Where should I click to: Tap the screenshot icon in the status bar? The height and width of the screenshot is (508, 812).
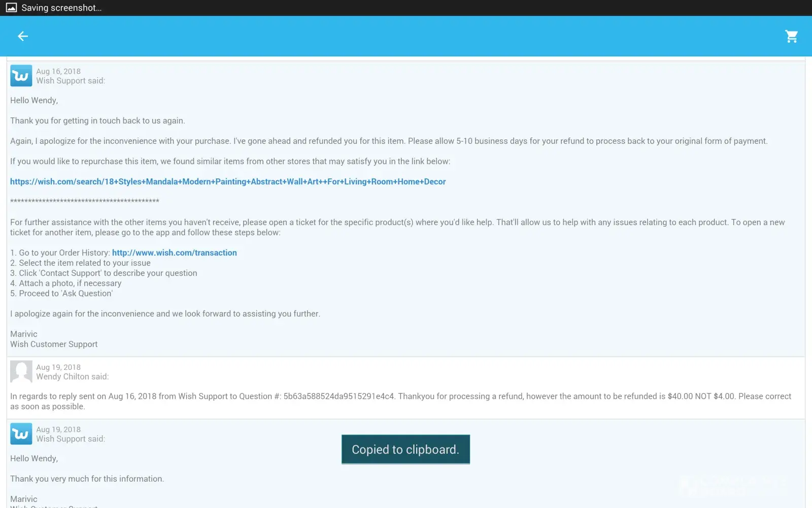(11, 8)
